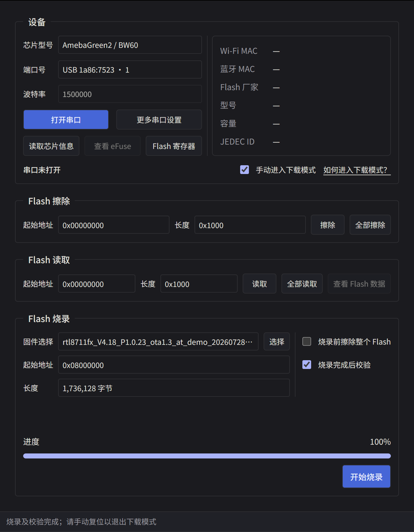This screenshot has height=532, width=414.
Task: Click Flash 读取 起始地址 field
Action: pyautogui.click(x=97, y=284)
